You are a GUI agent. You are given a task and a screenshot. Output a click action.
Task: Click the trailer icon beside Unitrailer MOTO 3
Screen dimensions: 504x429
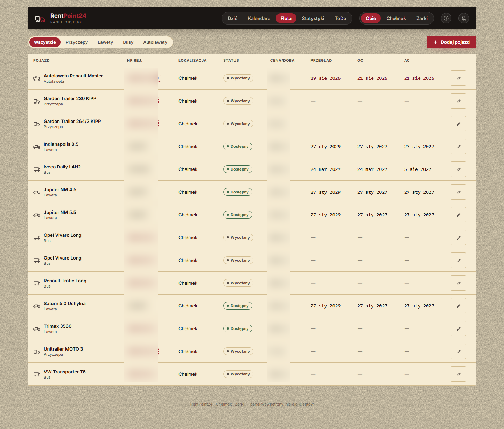tap(37, 352)
